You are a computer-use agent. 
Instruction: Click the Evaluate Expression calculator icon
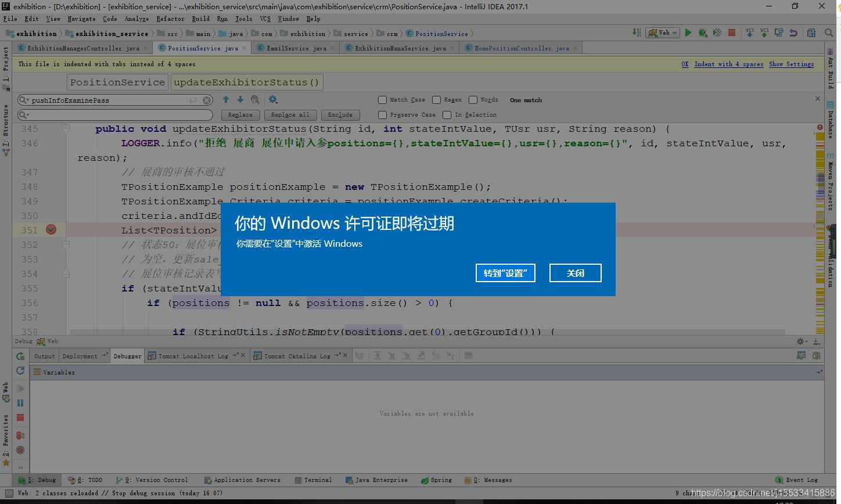pyautogui.click(x=468, y=356)
